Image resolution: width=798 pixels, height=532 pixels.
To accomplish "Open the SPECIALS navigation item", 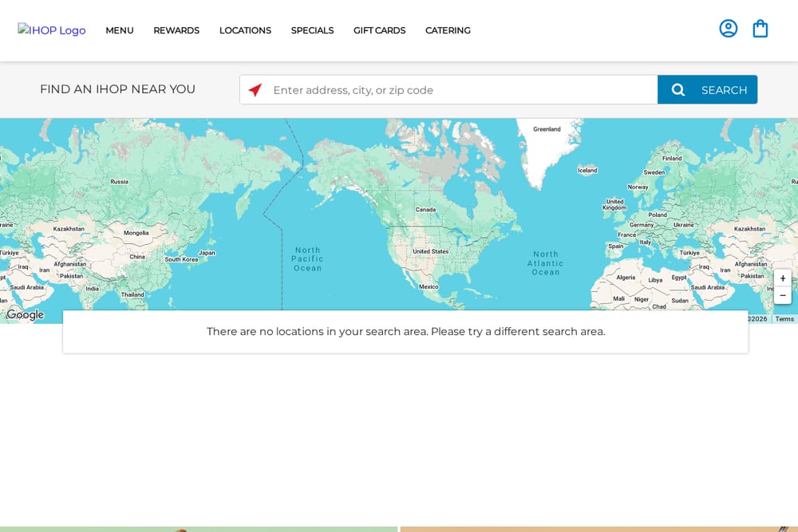I will [313, 30].
